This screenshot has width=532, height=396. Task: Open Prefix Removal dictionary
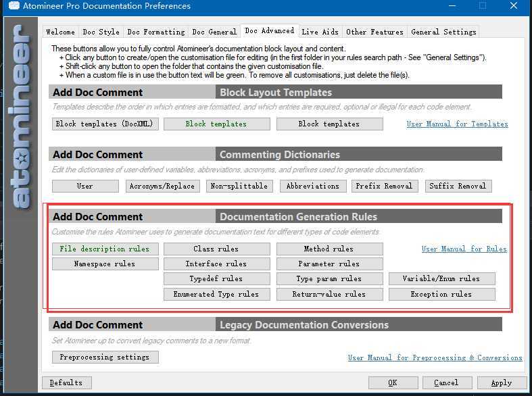click(385, 186)
